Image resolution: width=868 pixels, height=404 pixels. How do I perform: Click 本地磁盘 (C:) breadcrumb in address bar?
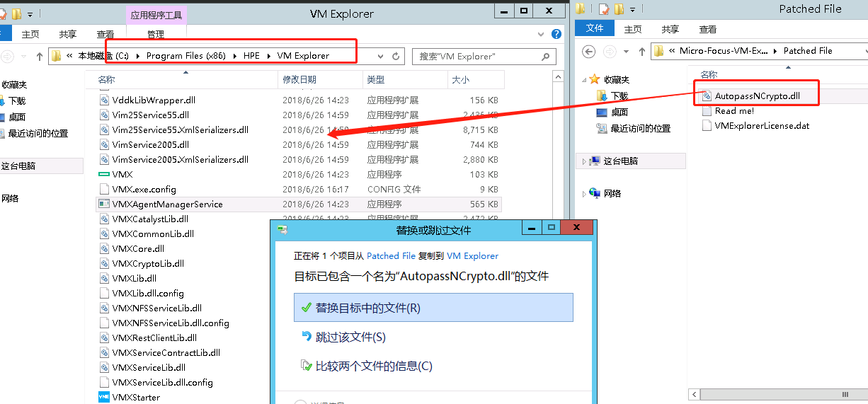click(105, 56)
